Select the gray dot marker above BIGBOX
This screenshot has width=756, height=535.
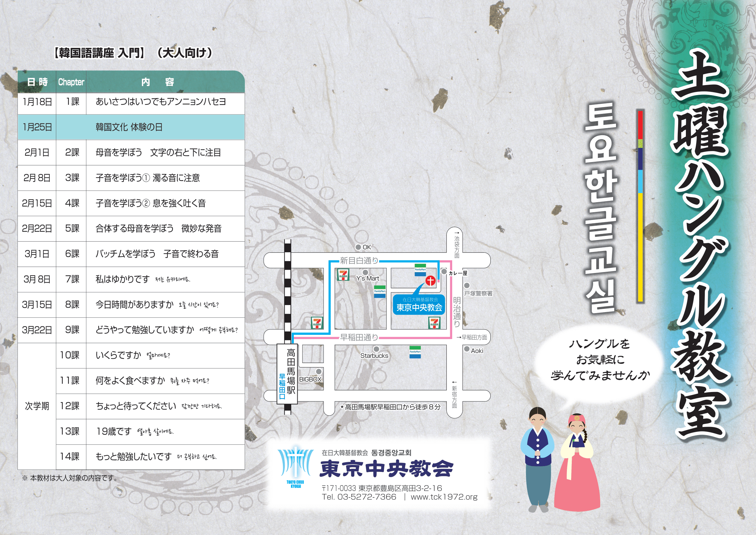tap(318, 372)
